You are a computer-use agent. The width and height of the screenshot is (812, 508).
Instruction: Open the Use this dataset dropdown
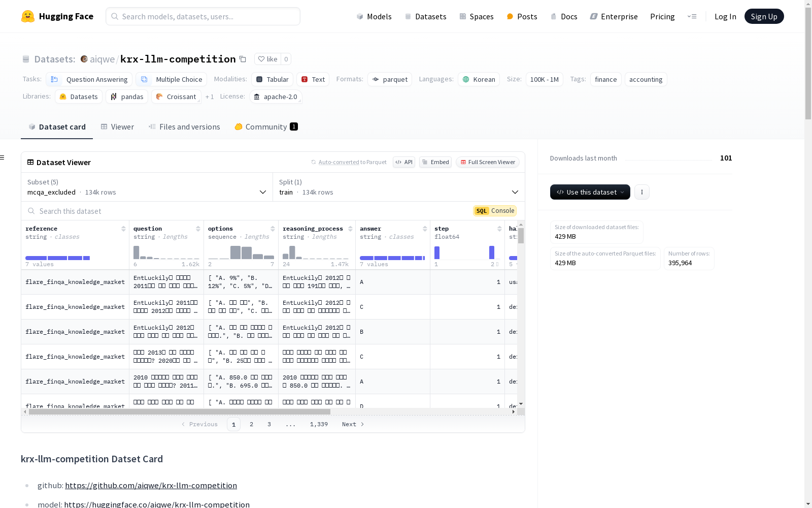point(590,192)
